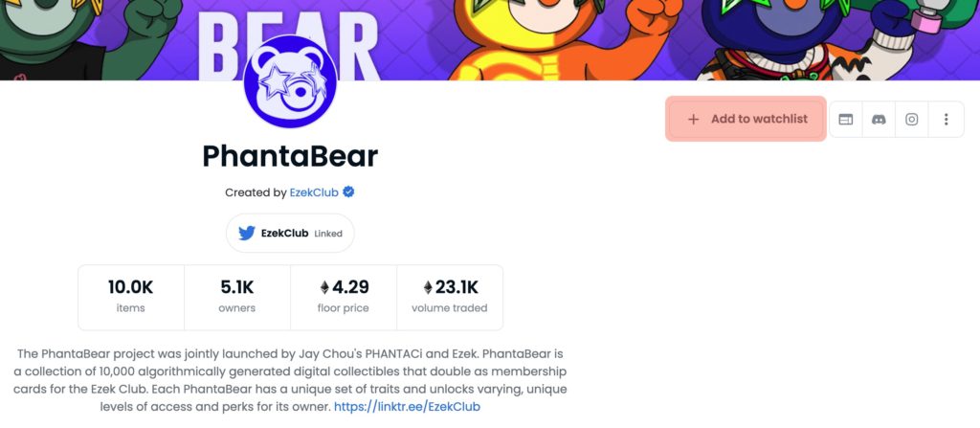Open the EzekClub creator profile link
Image resolution: width=980 pixels, height=428 pixels.
click(314, 192)
